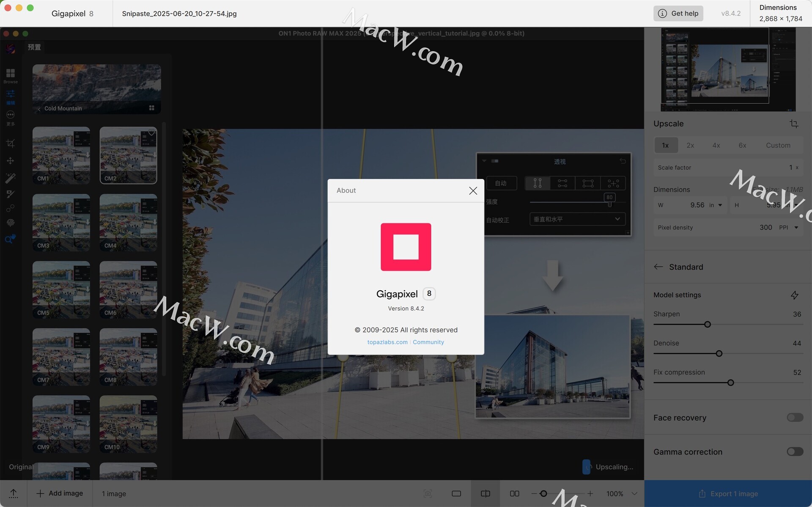Select the Custom upscale option
This screenshot has width=812, height=507.
point(778,145)
